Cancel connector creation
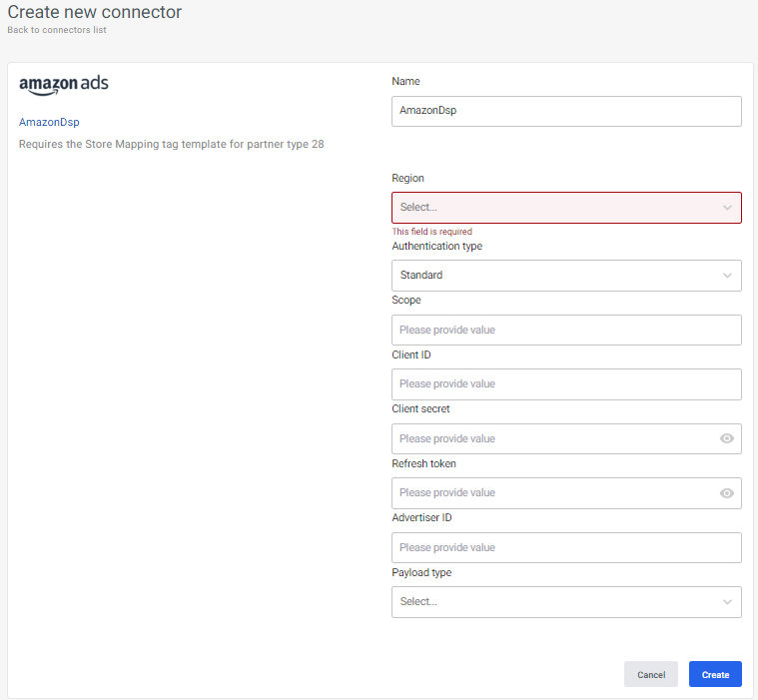Viewport: 758px width, 700px height. 651,674
